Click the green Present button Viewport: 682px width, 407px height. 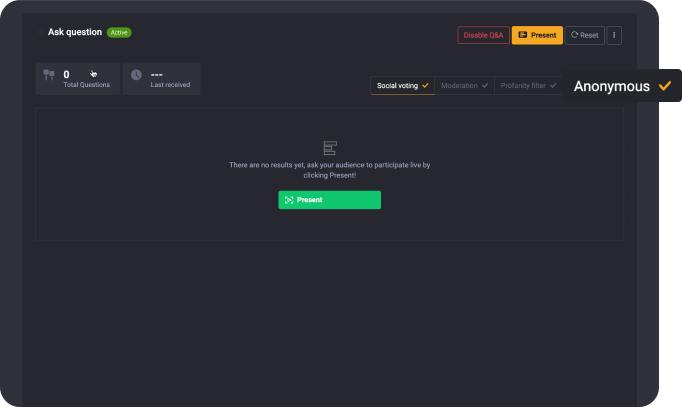pyautogui.click(x=330, y=200)
